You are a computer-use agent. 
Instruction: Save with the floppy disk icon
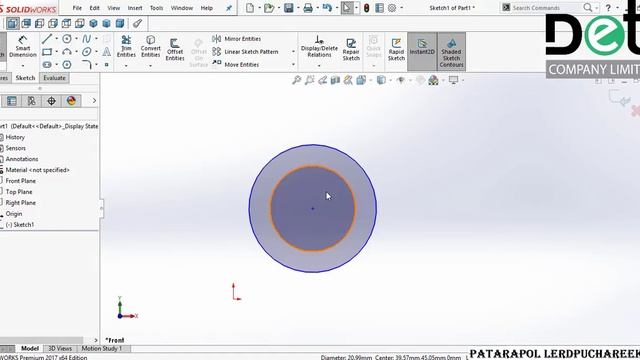[289, 8]
